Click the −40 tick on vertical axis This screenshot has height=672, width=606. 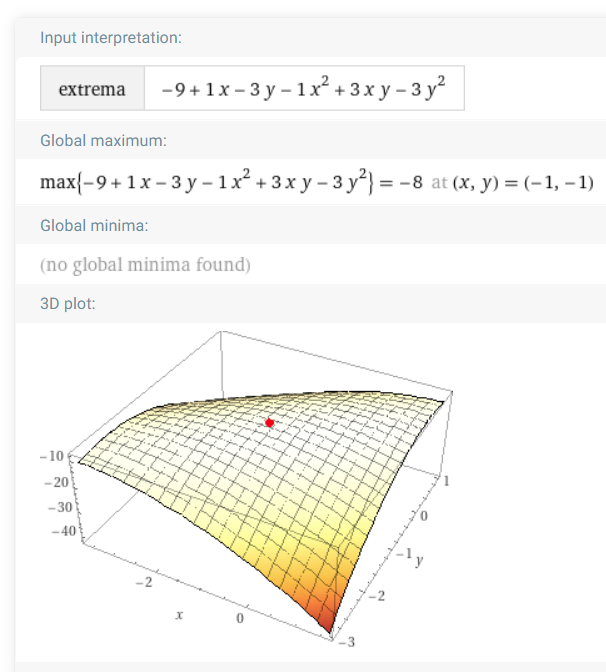(64, 531)
